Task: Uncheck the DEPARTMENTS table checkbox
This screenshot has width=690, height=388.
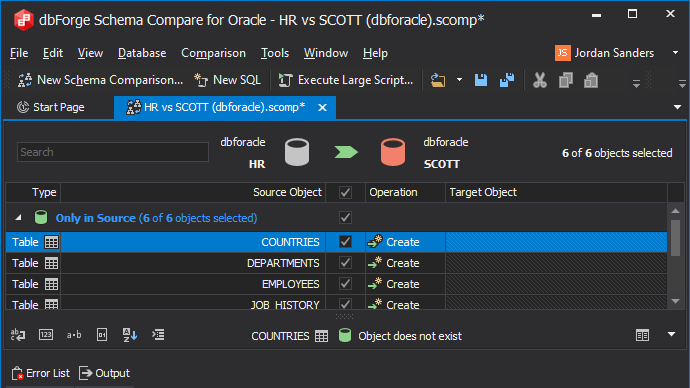Action: (x=345, y=263)
